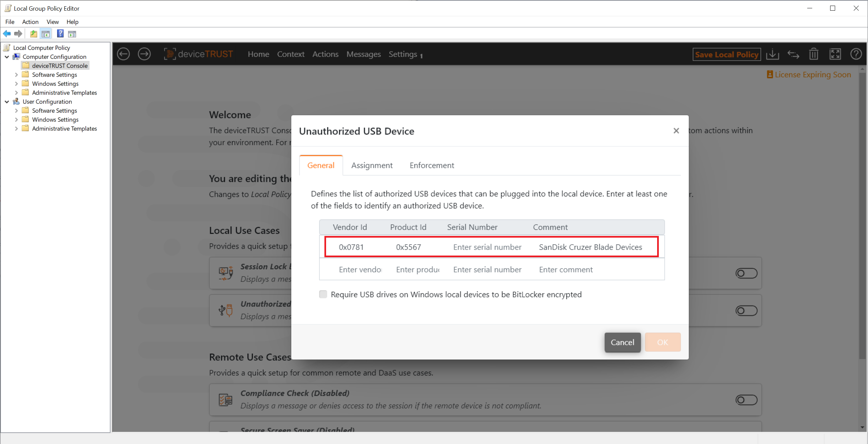The height and width of the screenshot is (444, 868).
Task: Click the Cancel button in dialog
Action: tap(622, 342)
